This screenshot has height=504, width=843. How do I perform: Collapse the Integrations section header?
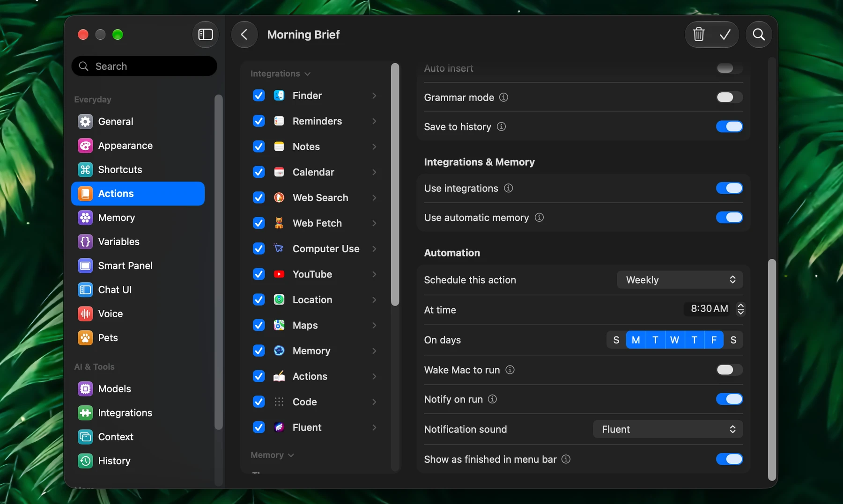point(280,74)
